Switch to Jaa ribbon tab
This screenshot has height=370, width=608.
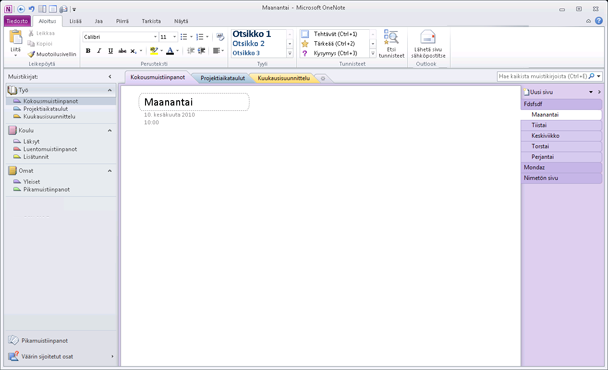pyautogui.click(x=98, y=21)
